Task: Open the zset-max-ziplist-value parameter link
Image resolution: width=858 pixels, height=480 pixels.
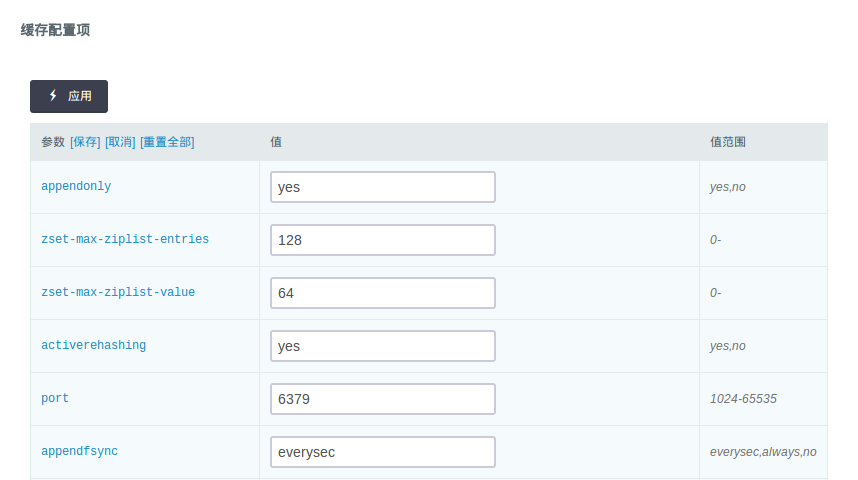Action: pos(118,292)
